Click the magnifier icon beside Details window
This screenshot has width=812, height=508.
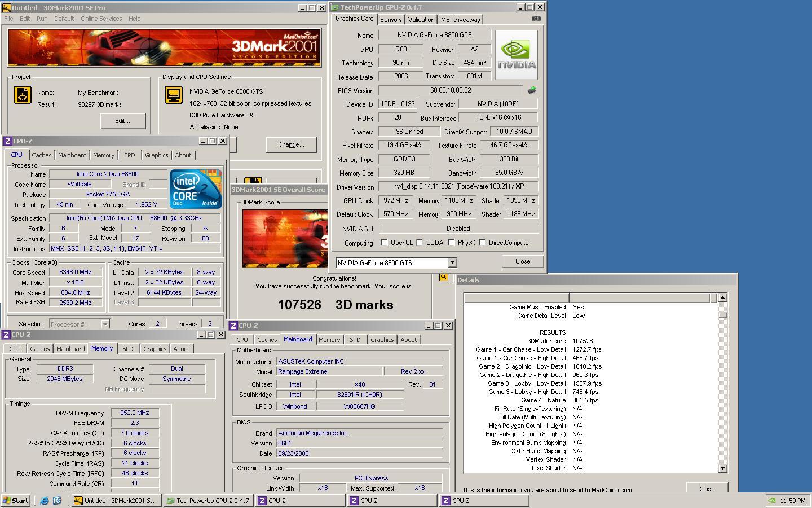tap(444, 277)
